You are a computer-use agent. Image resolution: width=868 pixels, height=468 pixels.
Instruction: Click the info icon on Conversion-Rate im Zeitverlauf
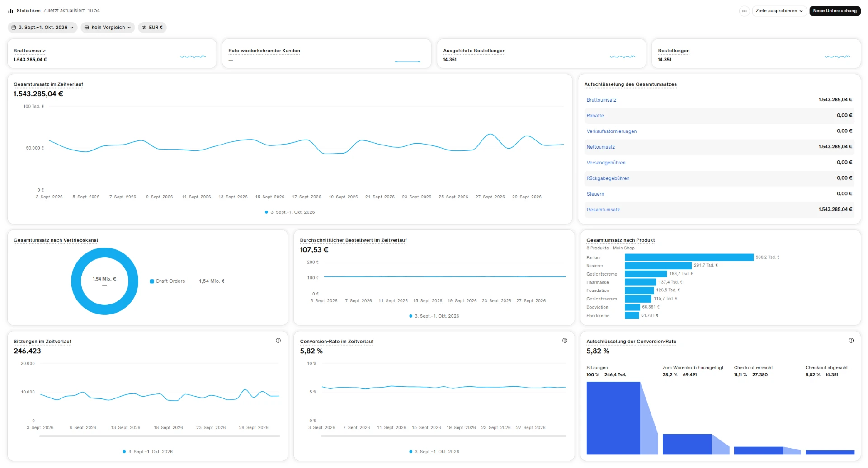[x=565, y=341]
